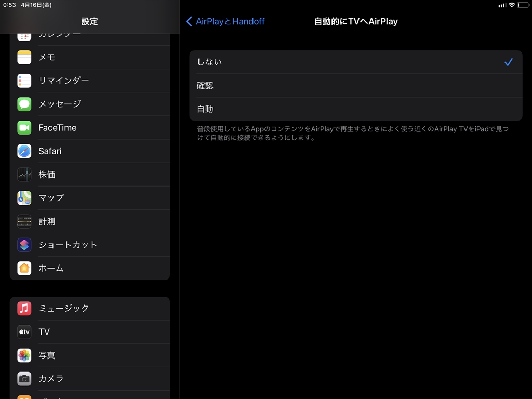Open 株価 settings row
This screenshot has width=532, height=399.
[x=90, y=175]
